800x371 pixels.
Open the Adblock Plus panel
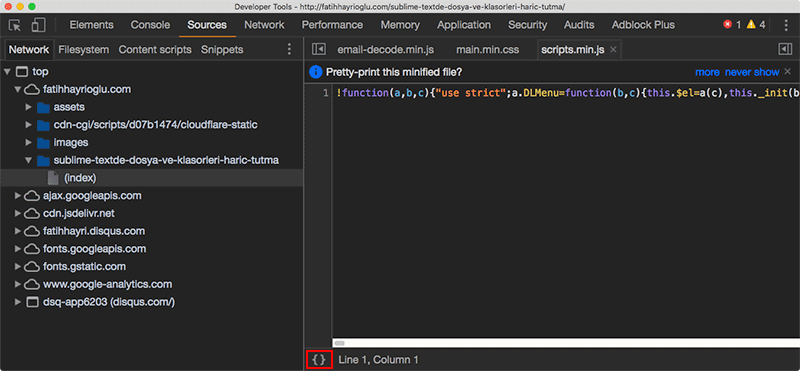click(x=643, y=25)
